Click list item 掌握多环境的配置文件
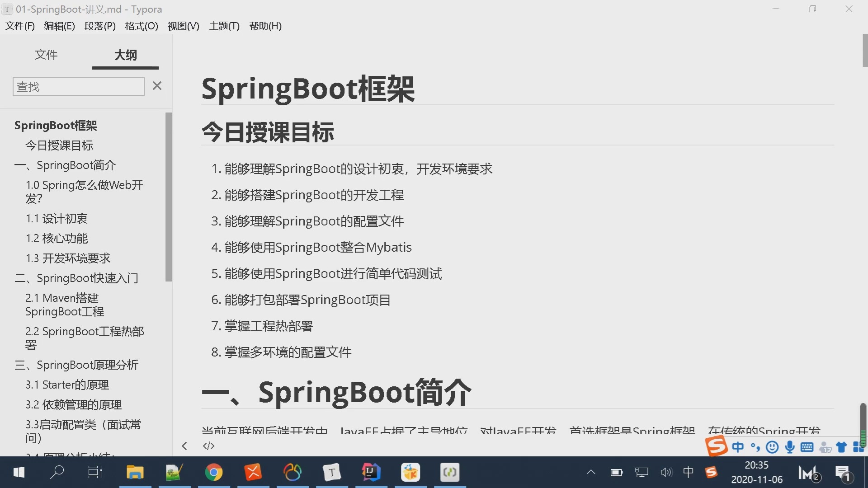Image resolution: width=868 pixels, height=488 pixels. (288, 352)
